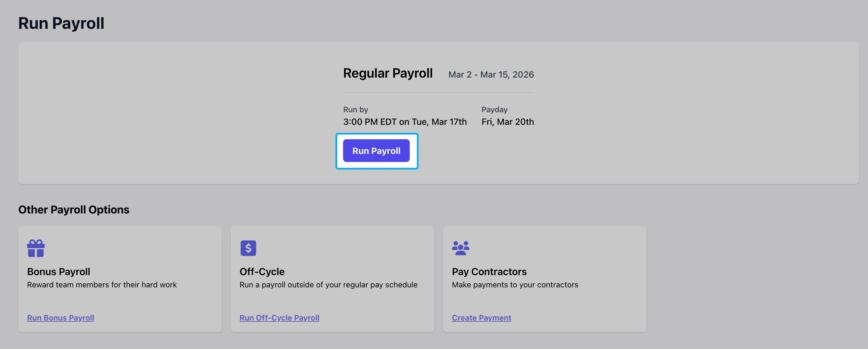Click the Other Payroll Options section heading
Image resolution: width=868 pixels, height=349 pixels.
tap(74, 210)
